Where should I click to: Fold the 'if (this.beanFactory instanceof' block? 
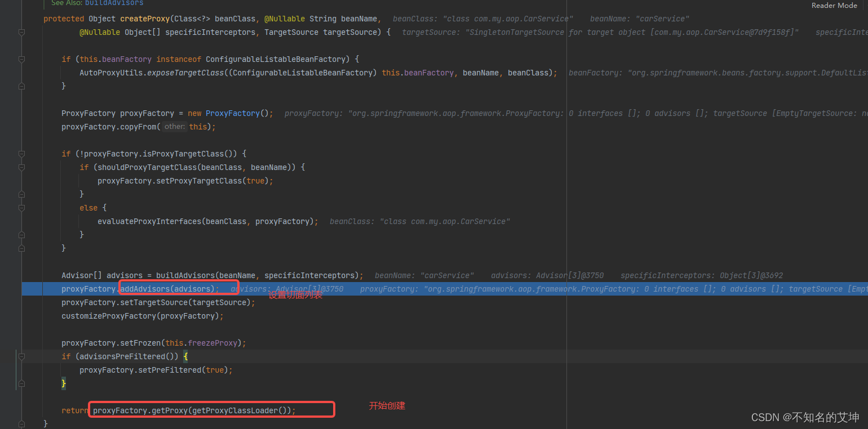pos(21,59)
